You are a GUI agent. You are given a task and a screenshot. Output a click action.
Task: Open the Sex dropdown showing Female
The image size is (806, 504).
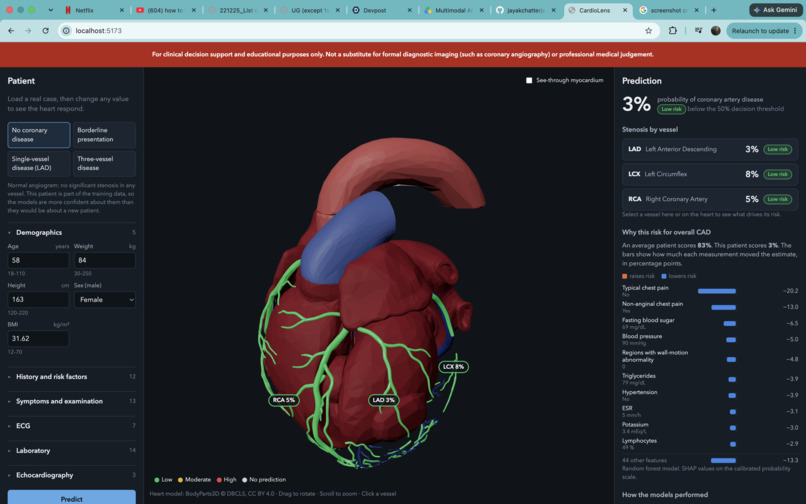coord(105,299)
